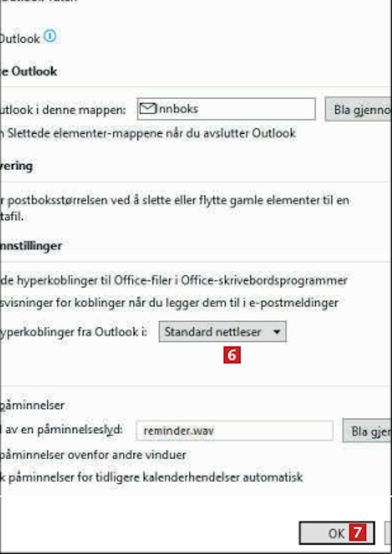Toggle hyperkoblinger til Office-filer option
392x554 pixels.
(174, 281)
